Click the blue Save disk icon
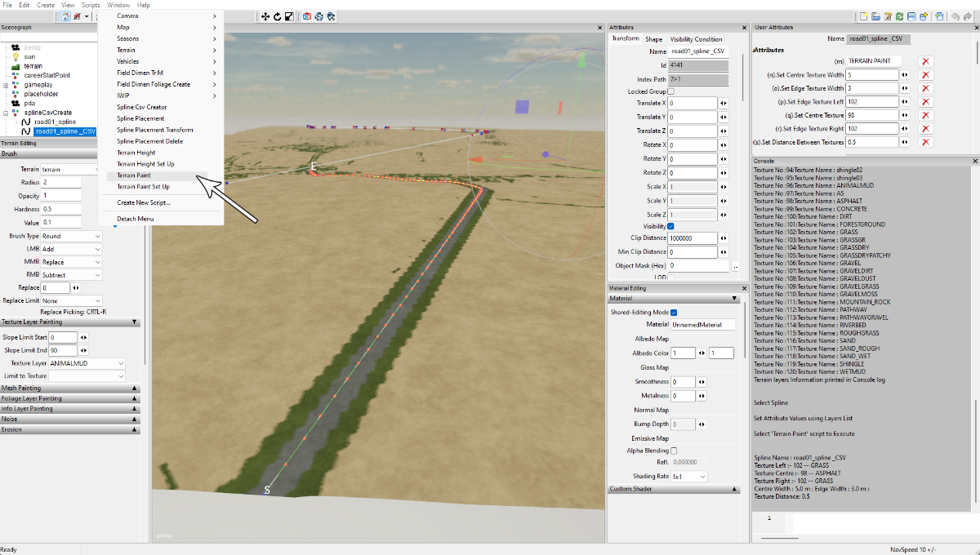Image resolution: width=980 pixels, height=555 pixels. (x=911, y=16)
